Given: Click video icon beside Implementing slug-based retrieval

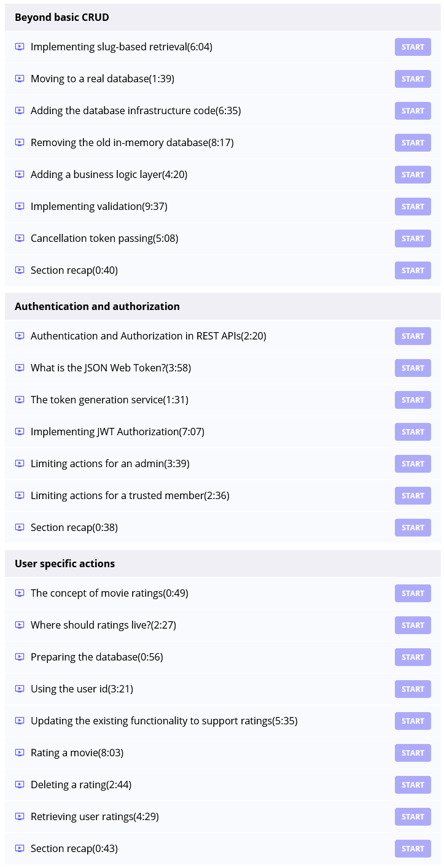Looking at the screenshot, I should tap(20, 47).
